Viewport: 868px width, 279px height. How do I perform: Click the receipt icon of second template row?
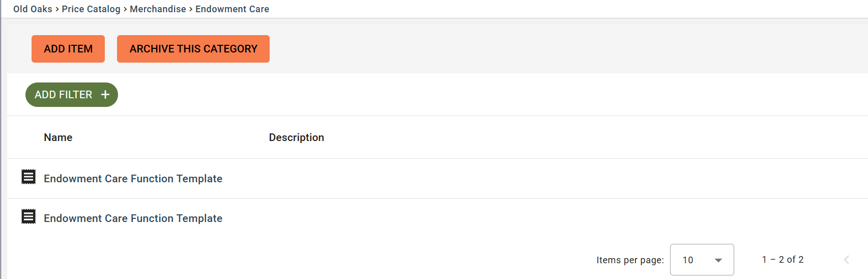[x=28, y=216]
